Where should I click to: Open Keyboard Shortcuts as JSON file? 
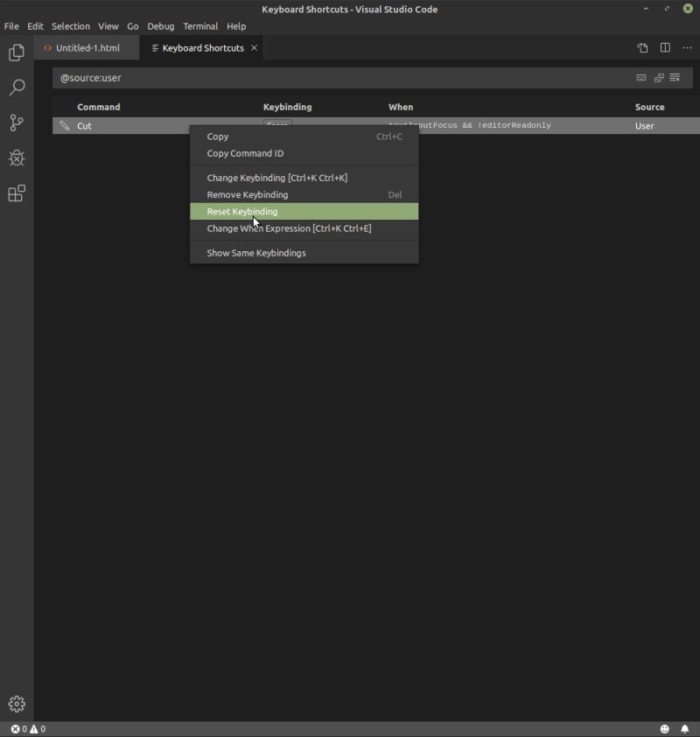641,48
